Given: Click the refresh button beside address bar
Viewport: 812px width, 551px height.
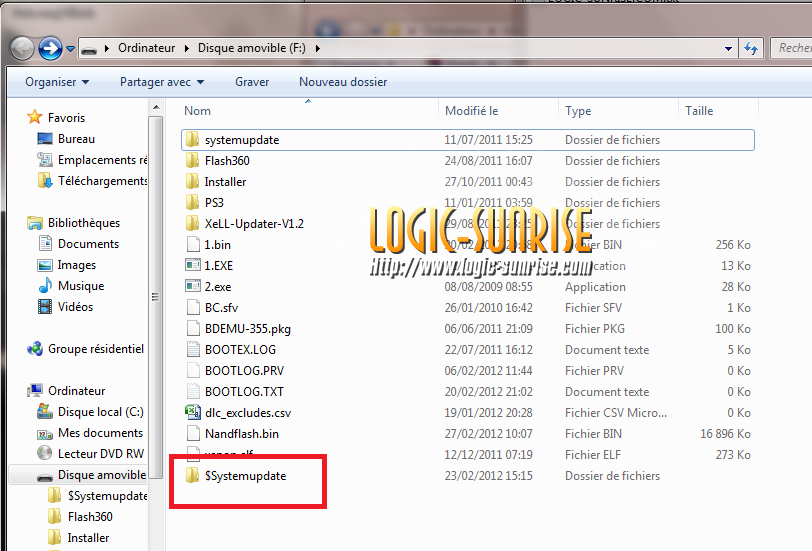Looking at the screenshot, I should pyautogui.click(x=750, y=49).
